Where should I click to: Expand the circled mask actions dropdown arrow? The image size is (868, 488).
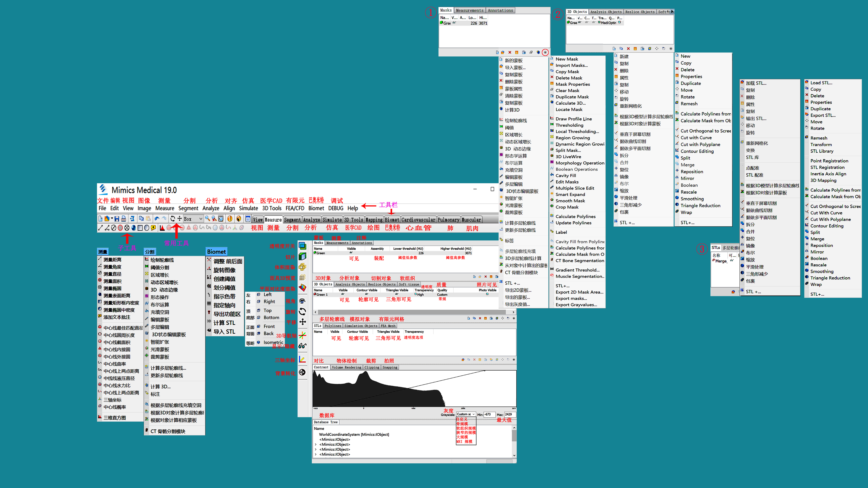pos(545,52)
